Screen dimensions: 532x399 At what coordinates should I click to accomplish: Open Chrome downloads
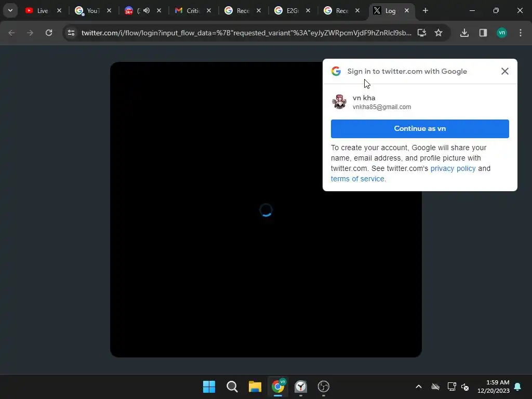(464, 33)
